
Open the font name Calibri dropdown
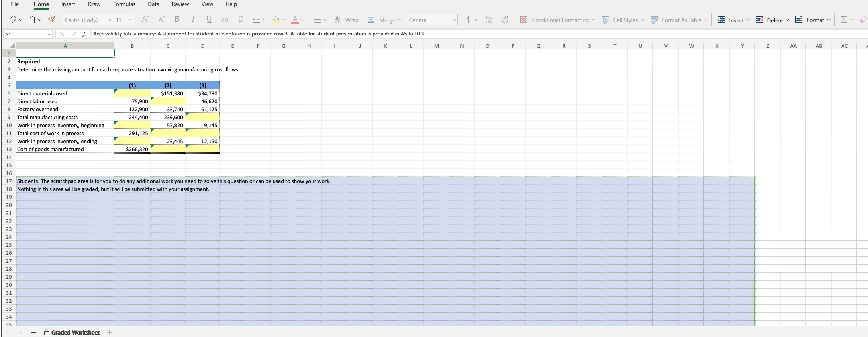coord(110,20)
